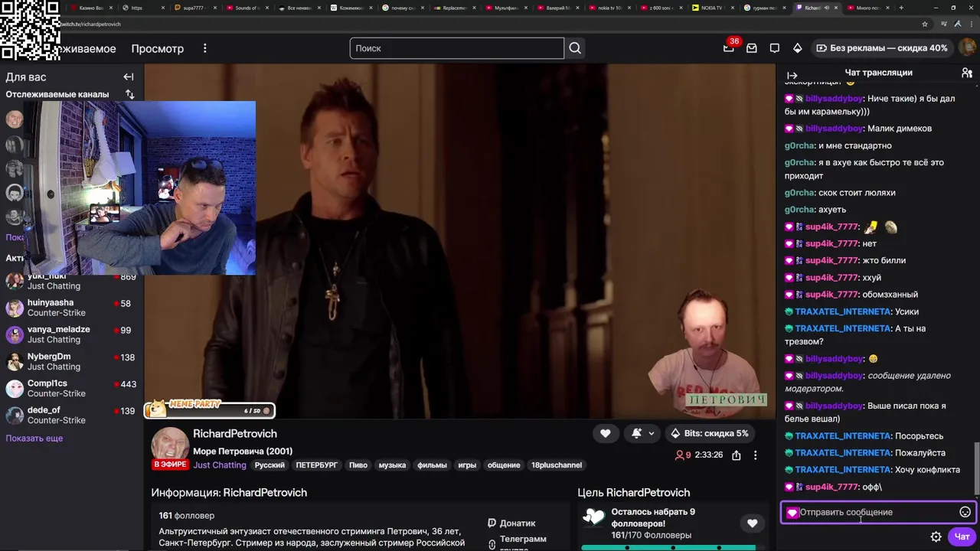
Task: Switch to Просмотр tab
Action: coord(157,48)
